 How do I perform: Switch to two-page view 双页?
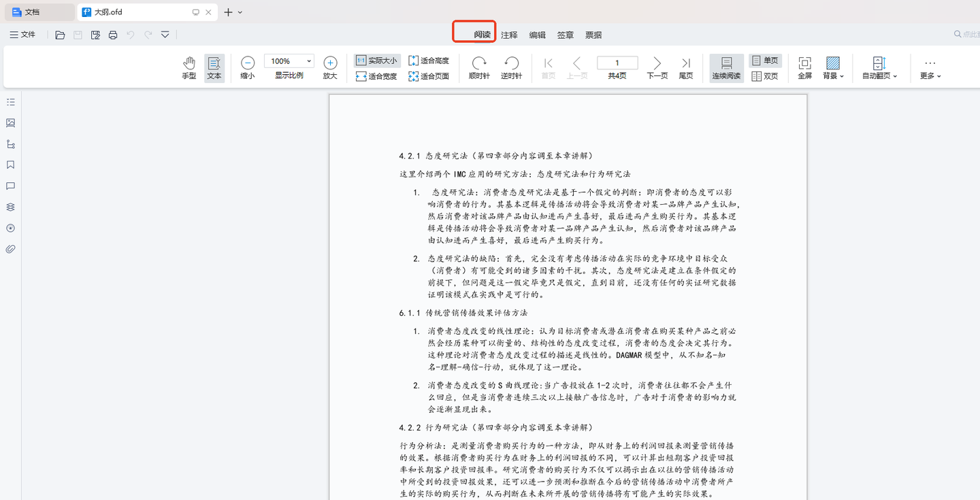pyautogui.click(x=765, y=75)
